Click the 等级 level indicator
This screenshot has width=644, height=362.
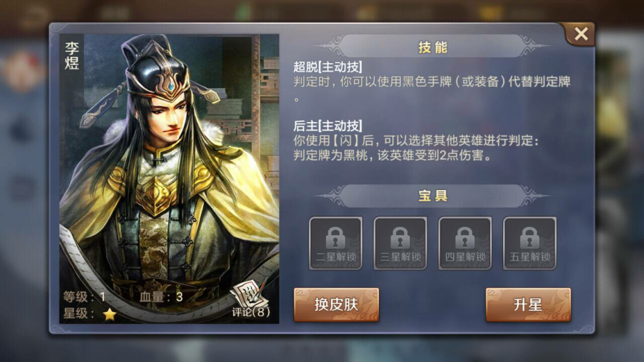tap(84, 296)
